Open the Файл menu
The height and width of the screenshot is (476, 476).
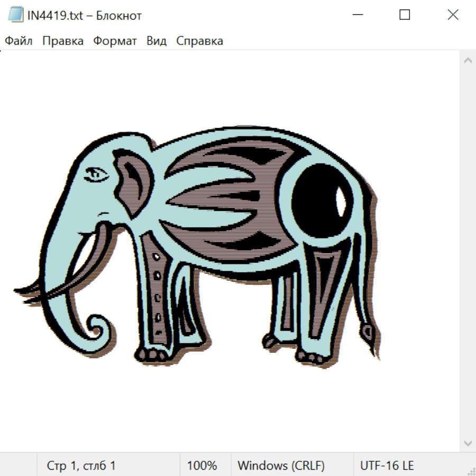click(x=19, y=41)
